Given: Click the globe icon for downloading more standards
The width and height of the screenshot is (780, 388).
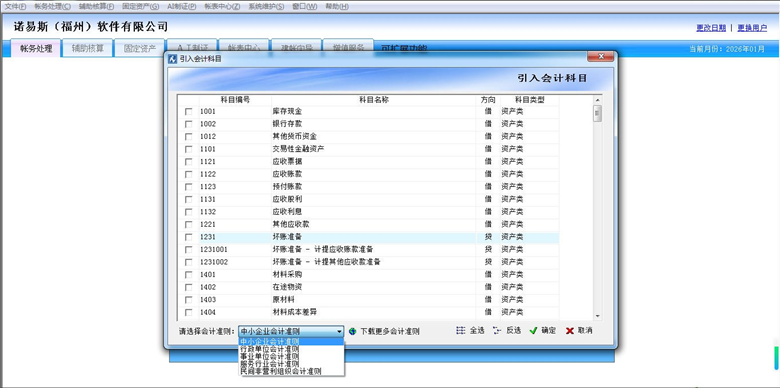Looking at the screenshot, I should [353, 331].
